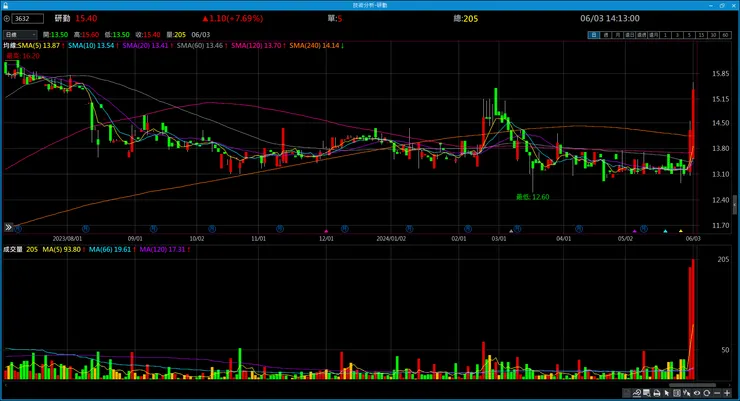
Task: Click the volume MA(66) 19.61 label
Action: click(x=110, y=250)
